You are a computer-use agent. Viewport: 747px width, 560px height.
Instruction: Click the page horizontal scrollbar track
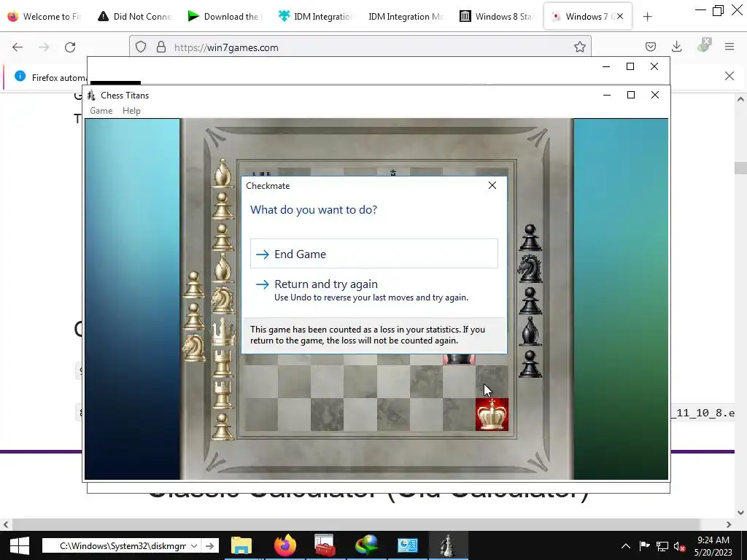[367, 524]
